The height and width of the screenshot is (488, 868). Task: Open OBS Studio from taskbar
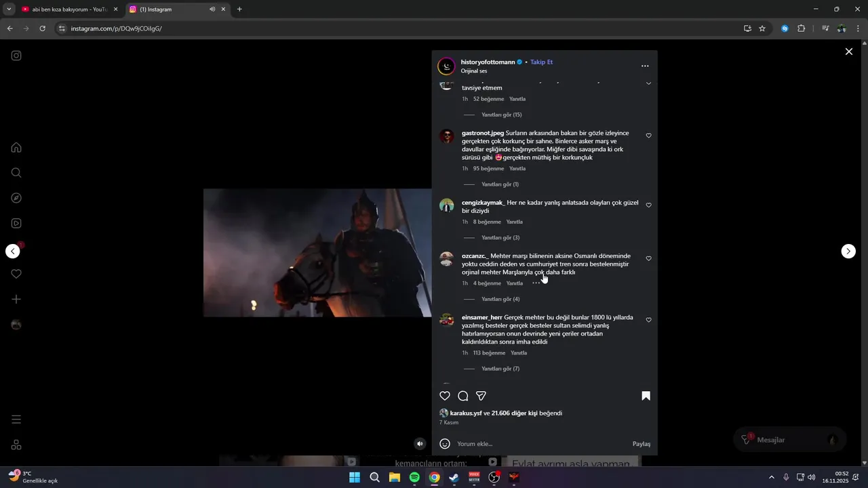(494, 477)
